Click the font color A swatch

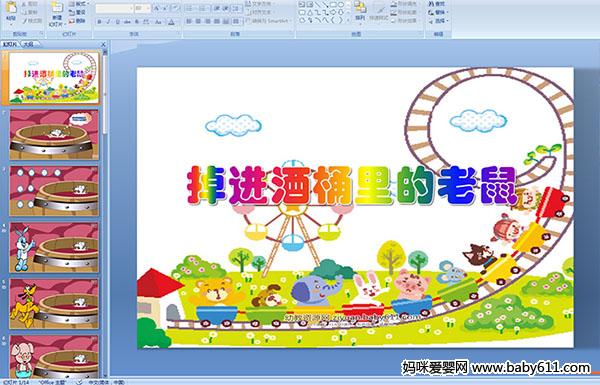click(171, 22)
